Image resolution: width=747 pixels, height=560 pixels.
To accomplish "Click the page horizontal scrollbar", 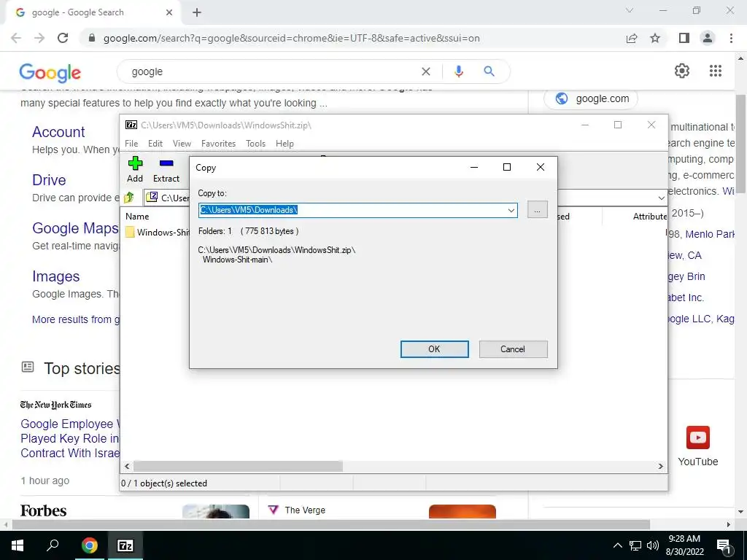I will click(331, 524).
